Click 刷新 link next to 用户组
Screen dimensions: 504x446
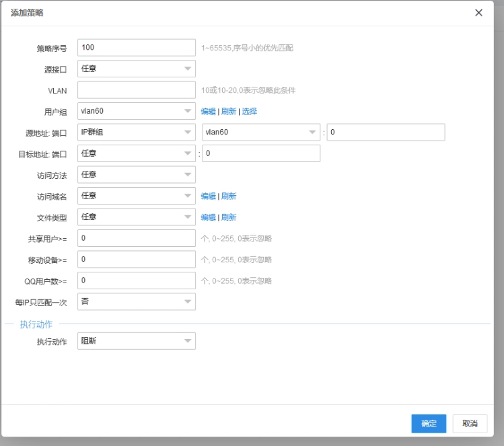(x=229, y=112)
